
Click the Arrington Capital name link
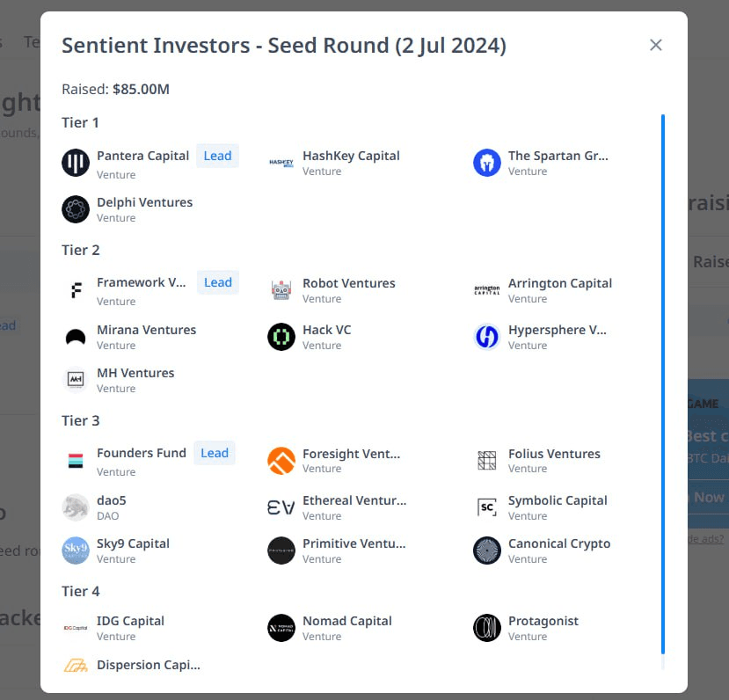pos(560,283)
